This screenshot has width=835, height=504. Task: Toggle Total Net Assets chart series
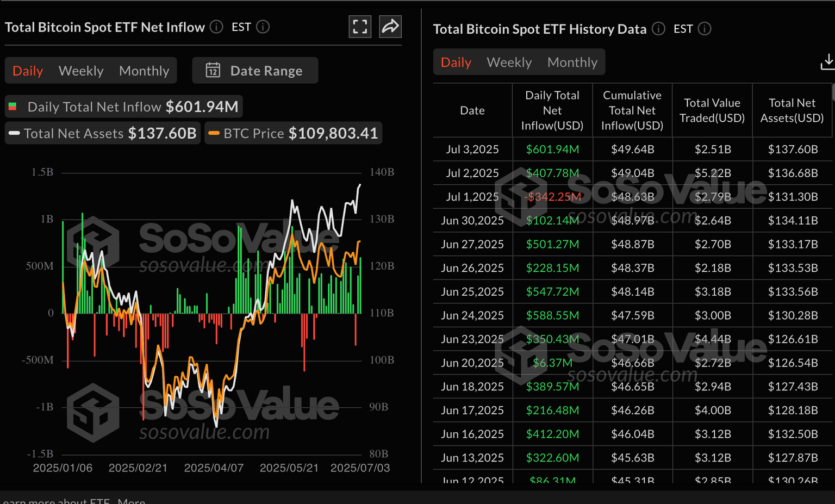tap(103, 133)
